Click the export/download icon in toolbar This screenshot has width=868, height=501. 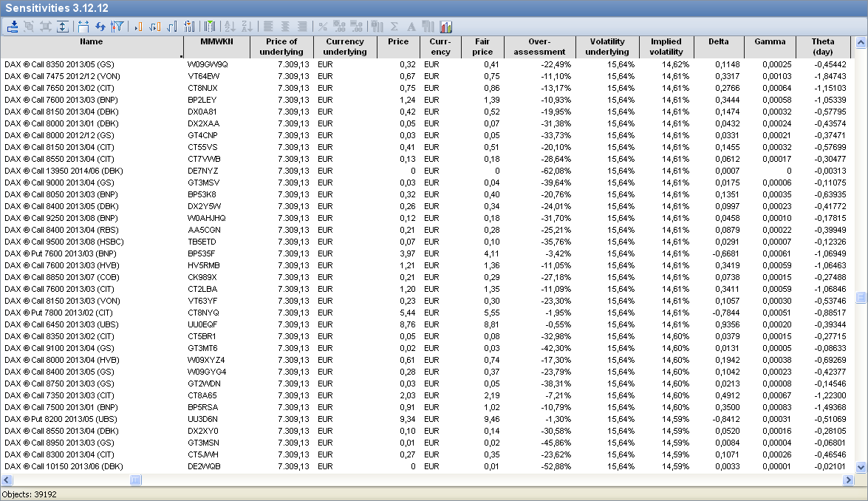click(13, 27)
